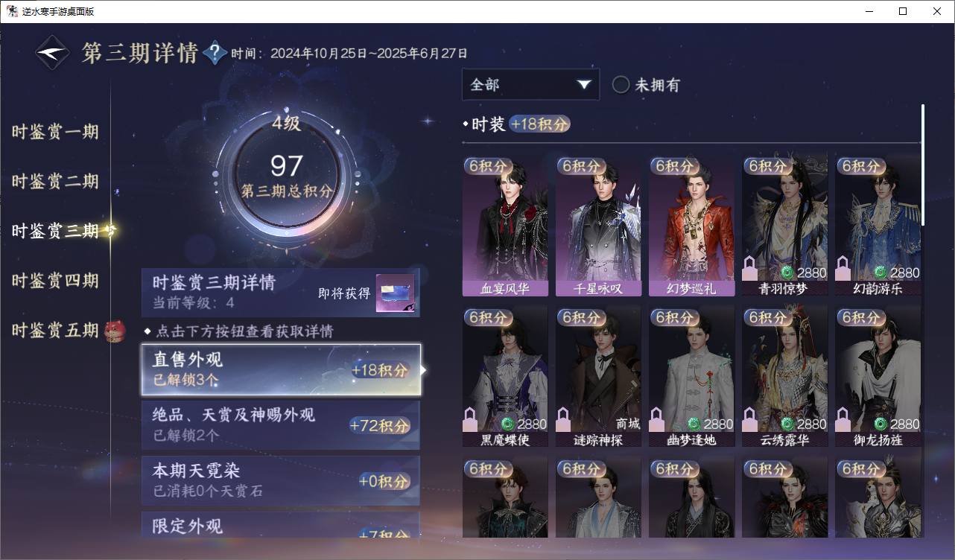Toggle the 未拥有 filter radio button
Screen dimensions: 955x560
coord(621,84)
